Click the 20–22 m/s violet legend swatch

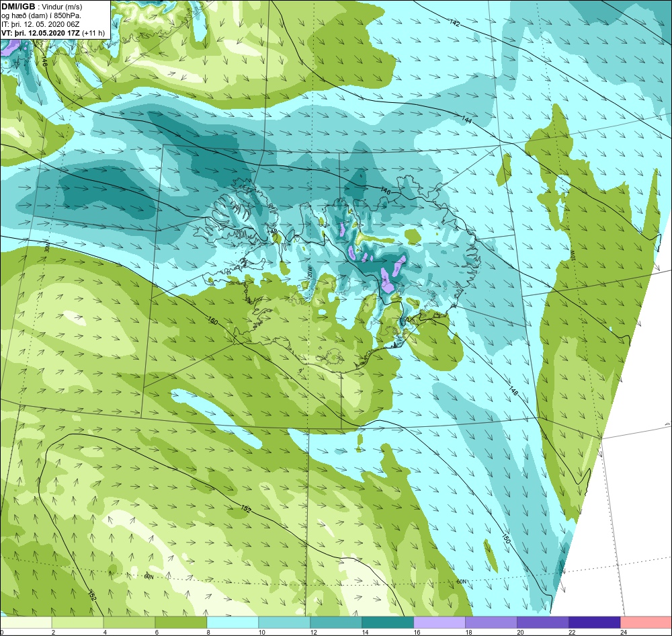pyautogui.click(x=542, y=623)
